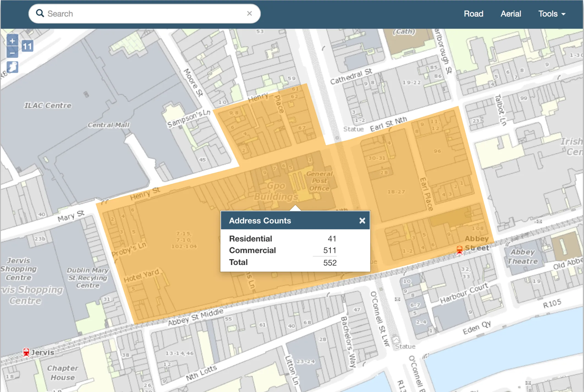Click the Moore St street label

pyautogui.click(x=193, y=82)
